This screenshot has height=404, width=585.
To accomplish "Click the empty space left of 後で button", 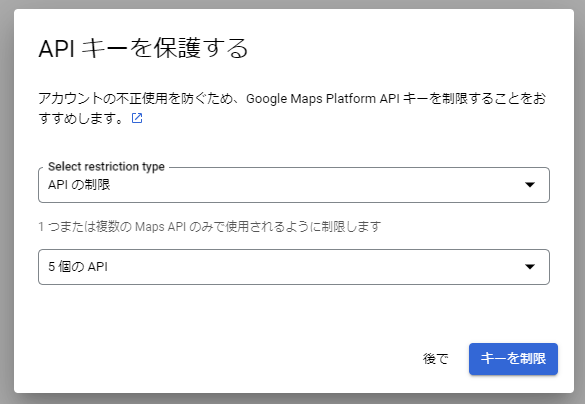I will [x=224, y=359].
